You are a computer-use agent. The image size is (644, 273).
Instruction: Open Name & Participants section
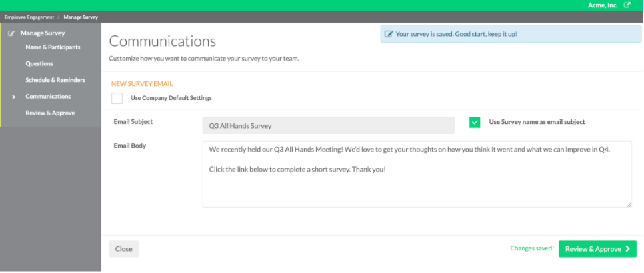click(53, 47)
